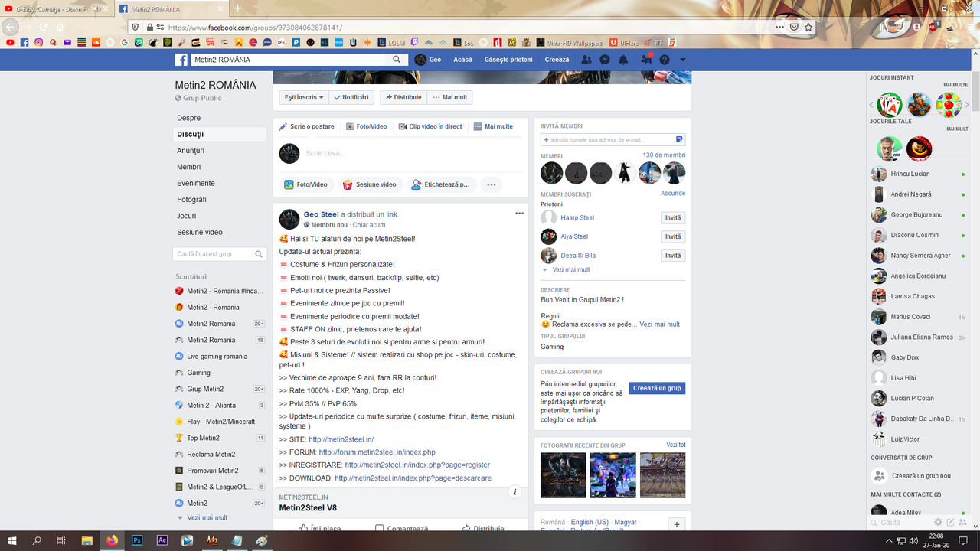Click into the Scrie ceva text field
This screenshot has height=551, width=980.
click(413, 153)
